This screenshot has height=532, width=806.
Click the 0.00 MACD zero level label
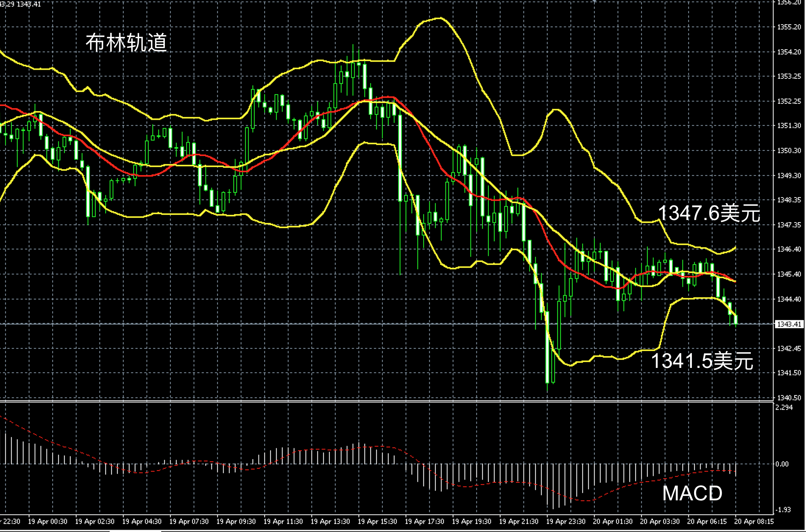tap(782, 464)
